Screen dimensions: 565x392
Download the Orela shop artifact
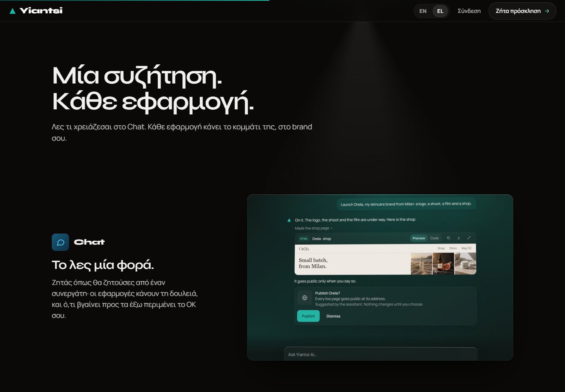(x=459, y=238)
